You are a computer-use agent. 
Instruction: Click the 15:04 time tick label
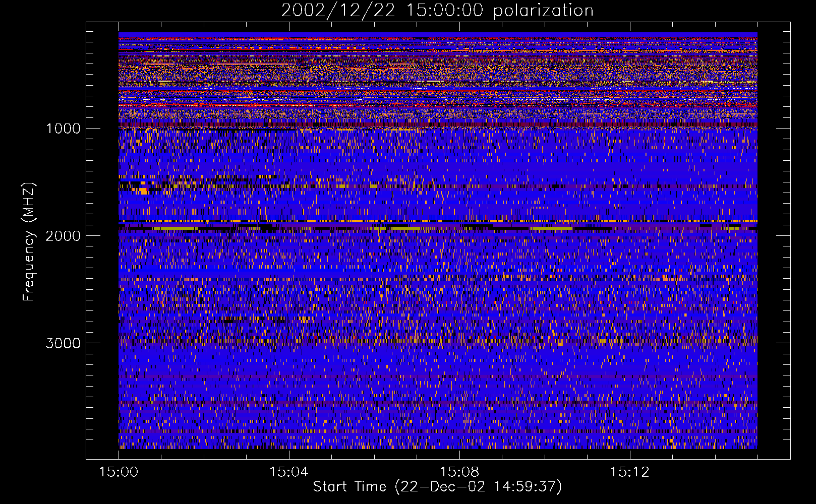289,472
